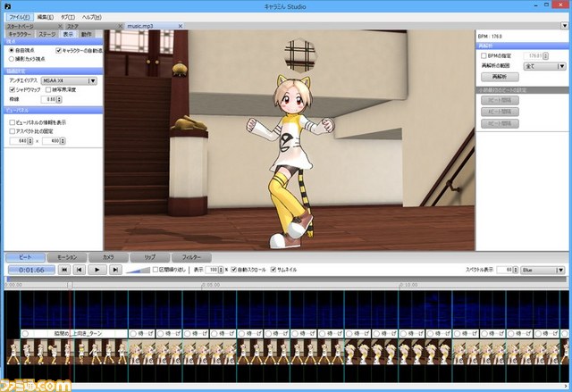Open the アンチエイリアス MSAA X4 dropdown
Image resolution: width=572 pixels, height=392 pixels.
pos(70,80)
